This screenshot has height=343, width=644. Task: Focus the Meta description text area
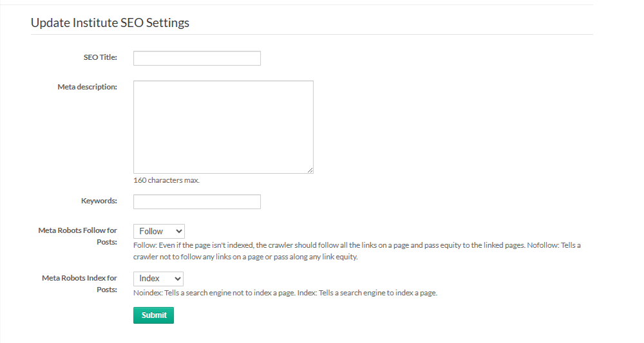point(223,127)
